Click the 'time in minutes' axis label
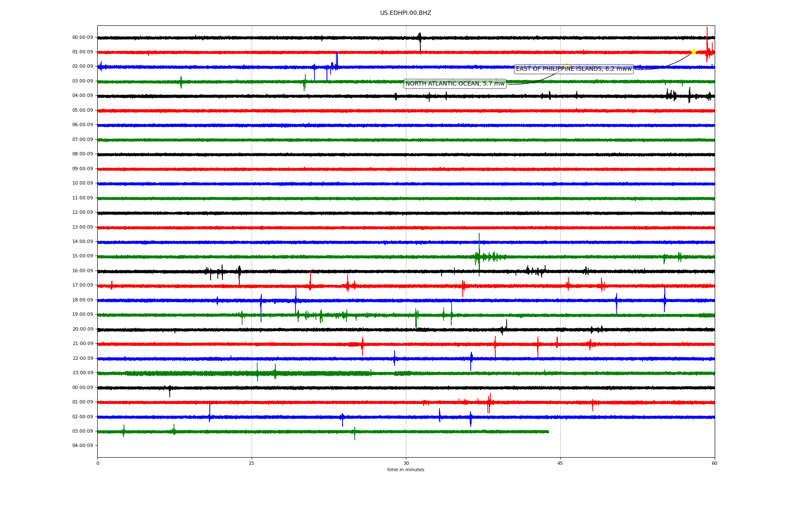The height and width of the screenshot is (508, 812). point(406,470)
